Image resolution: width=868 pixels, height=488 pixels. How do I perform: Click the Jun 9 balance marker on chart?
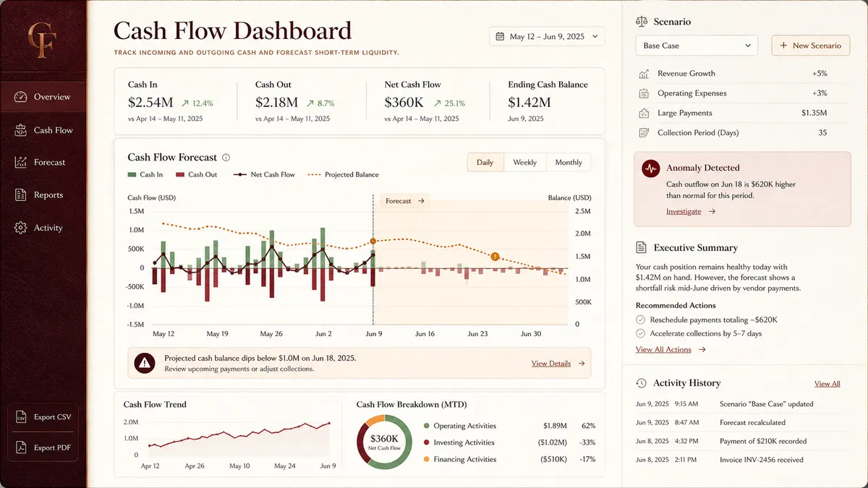click(x=373, y=241)
